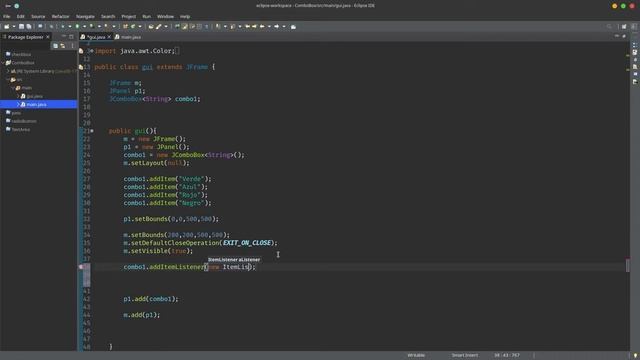Collapse the src folder node
This screenshot has height=360, width=640.
pos(8,80)
